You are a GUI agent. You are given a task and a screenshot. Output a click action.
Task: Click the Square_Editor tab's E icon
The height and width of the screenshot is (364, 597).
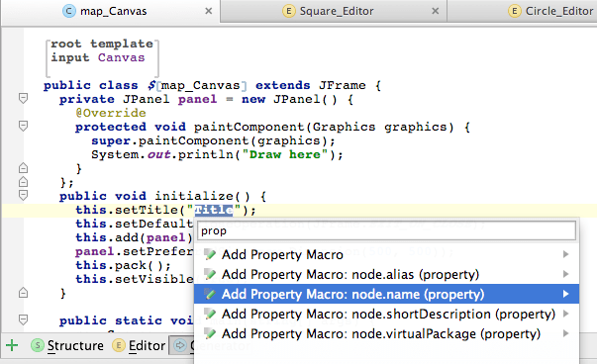click(289, 11)
